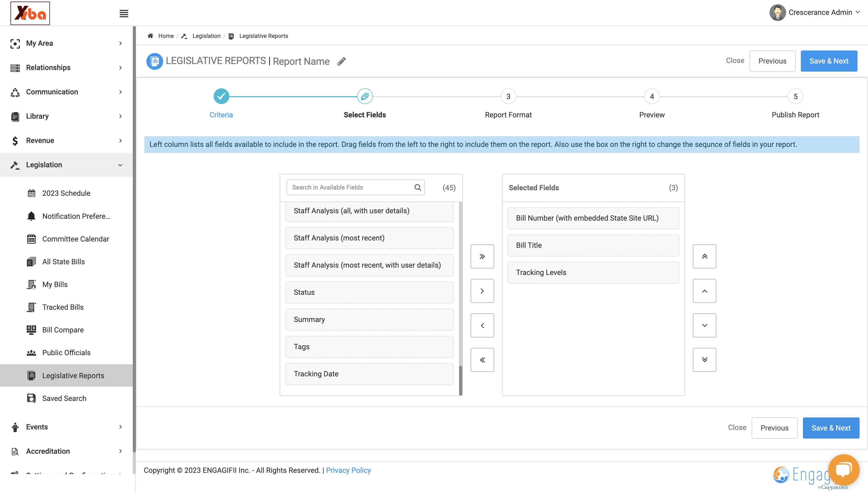Expand the Events menu
This screenshot has width=868, height=494.
[x=66, y=427]
